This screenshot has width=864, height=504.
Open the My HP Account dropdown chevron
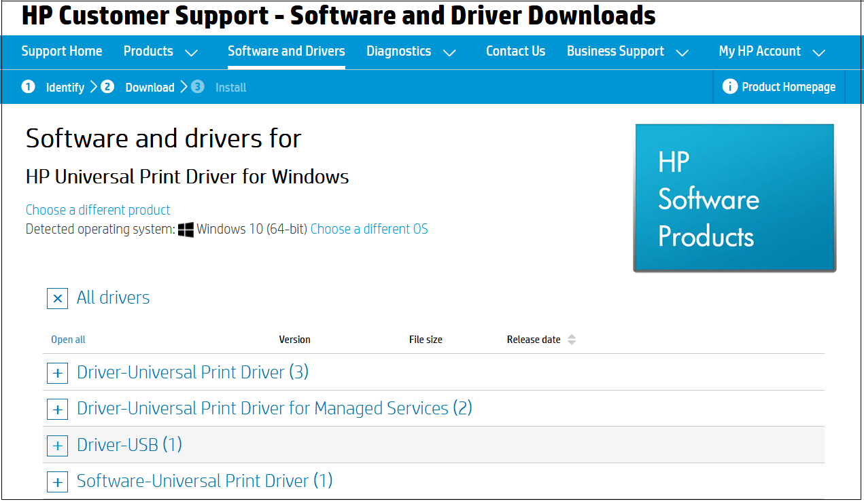[819, 52]
